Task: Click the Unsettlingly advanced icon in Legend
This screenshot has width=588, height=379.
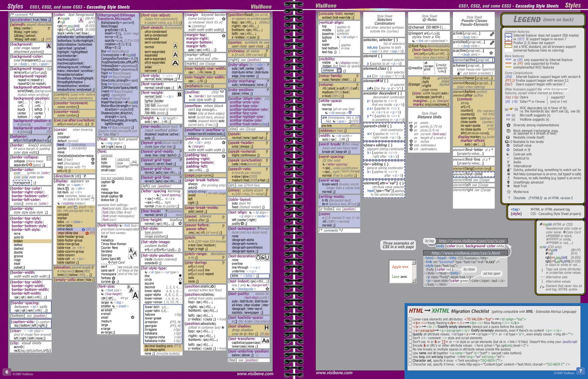Action: 508,182
